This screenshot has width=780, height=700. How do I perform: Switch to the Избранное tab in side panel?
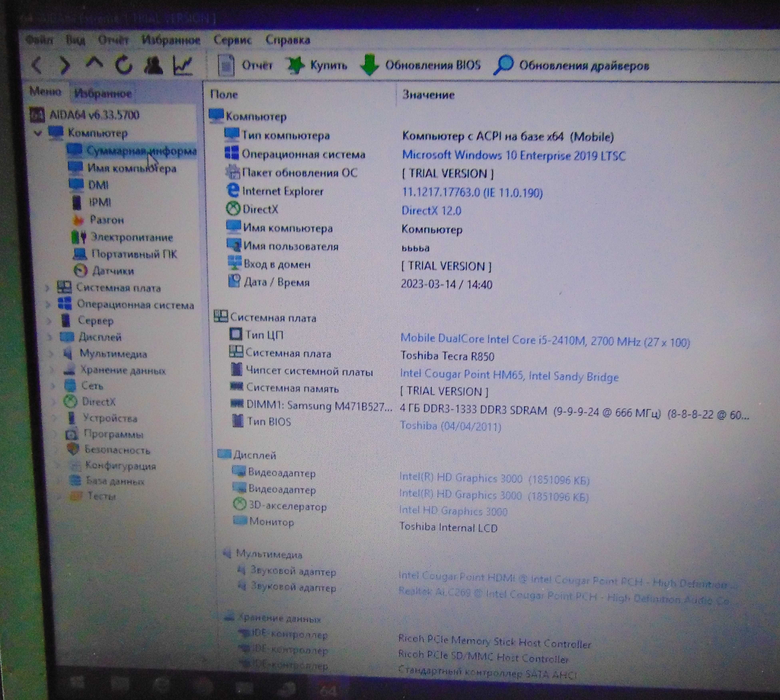tap(103, 93)
